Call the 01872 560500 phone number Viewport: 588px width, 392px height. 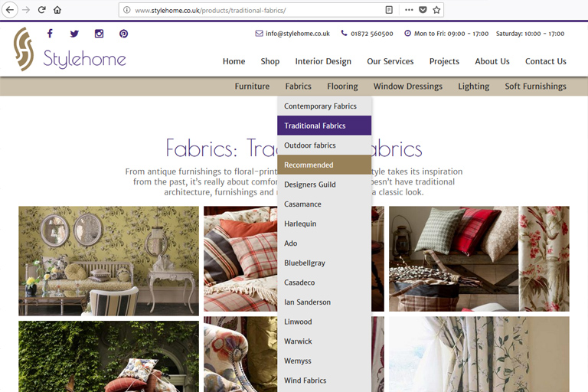point(372,34)
